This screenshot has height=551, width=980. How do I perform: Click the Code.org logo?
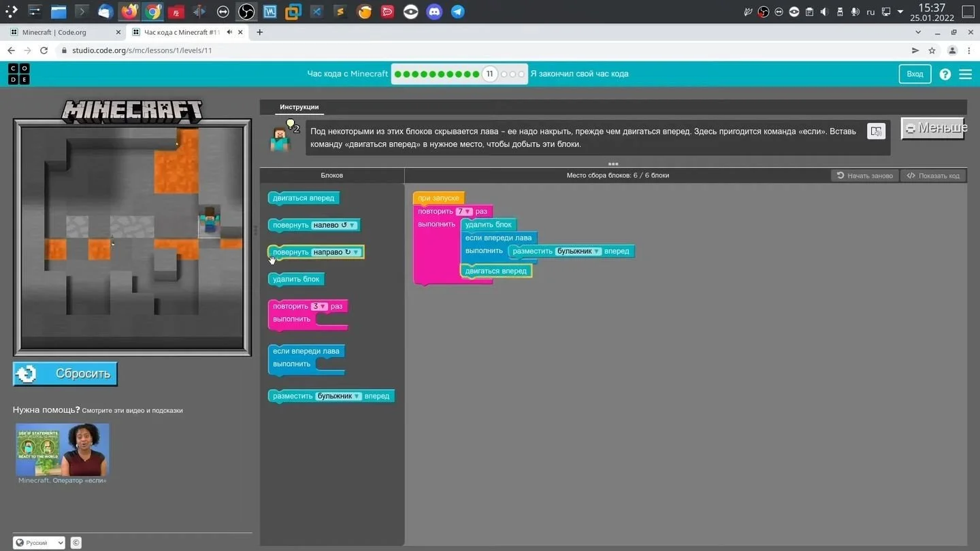pos(19,74)
